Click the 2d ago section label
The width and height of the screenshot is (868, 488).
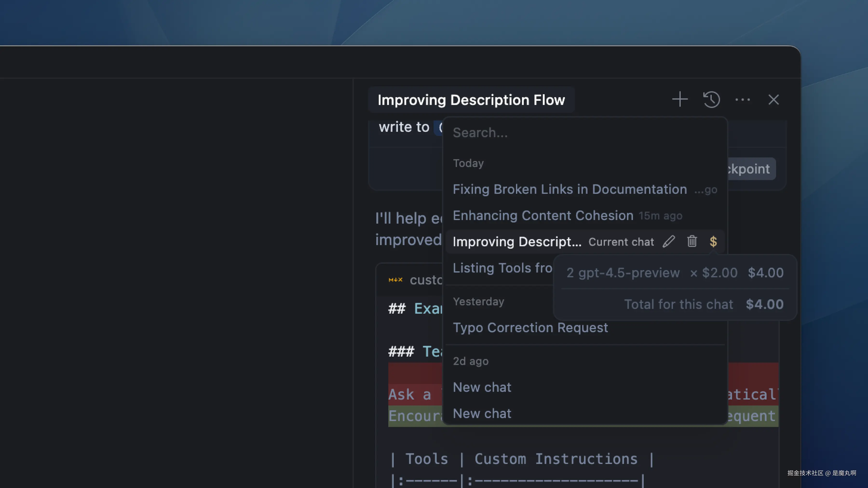470,361
